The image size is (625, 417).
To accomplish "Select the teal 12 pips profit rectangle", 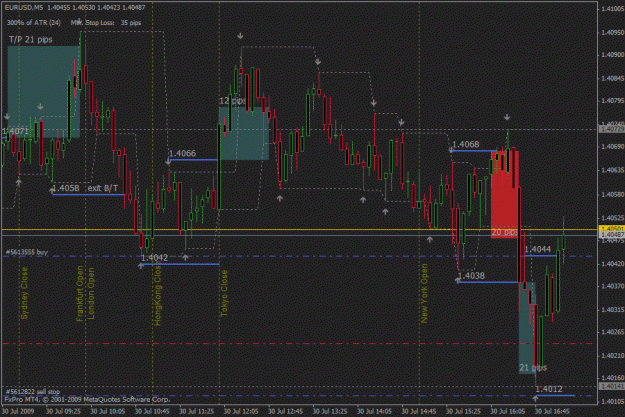I will [x=244, y=133].
